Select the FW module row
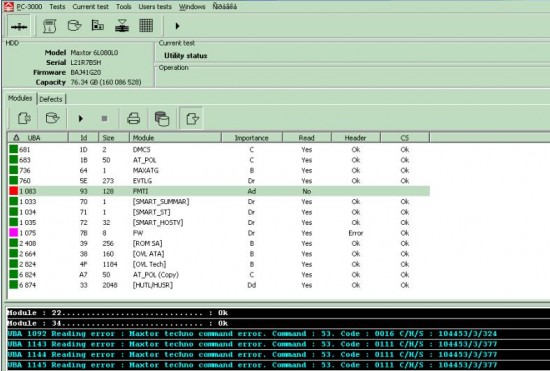The image size is (550, 371). click(x=219, y=233)
